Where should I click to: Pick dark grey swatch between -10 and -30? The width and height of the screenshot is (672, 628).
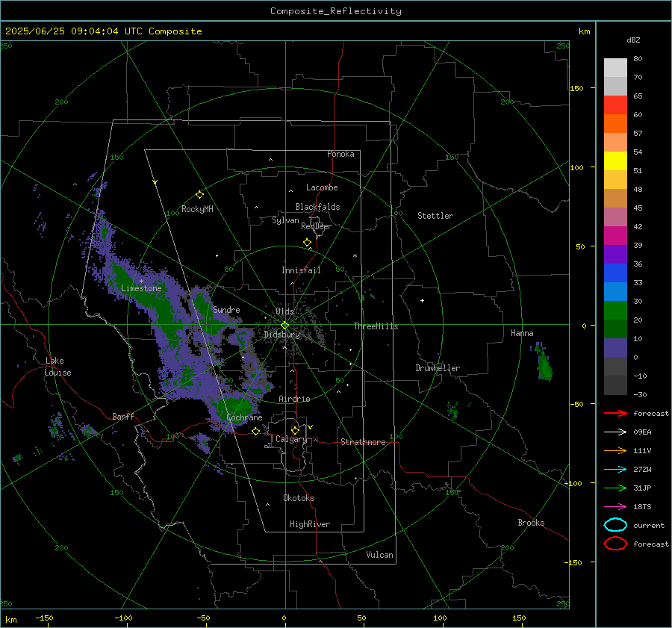click(x=615, y=385)
